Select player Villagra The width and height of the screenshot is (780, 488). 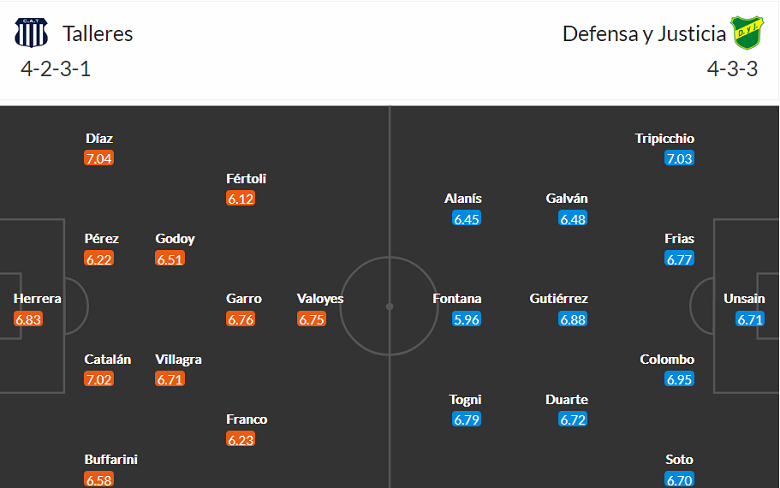(x=179, y=360)
